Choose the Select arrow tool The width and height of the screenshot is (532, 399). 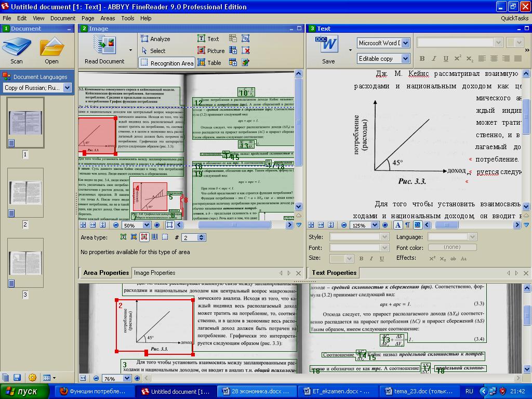[153, 50]
